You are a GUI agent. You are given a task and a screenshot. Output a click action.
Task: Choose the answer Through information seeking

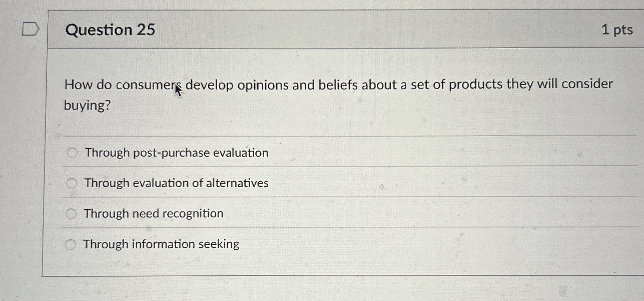tap(161, 244)
